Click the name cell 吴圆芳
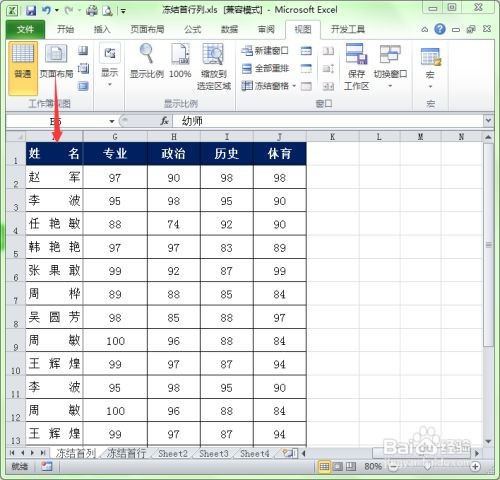The height and width of the screenshot is (480, 500). (54, 317)
